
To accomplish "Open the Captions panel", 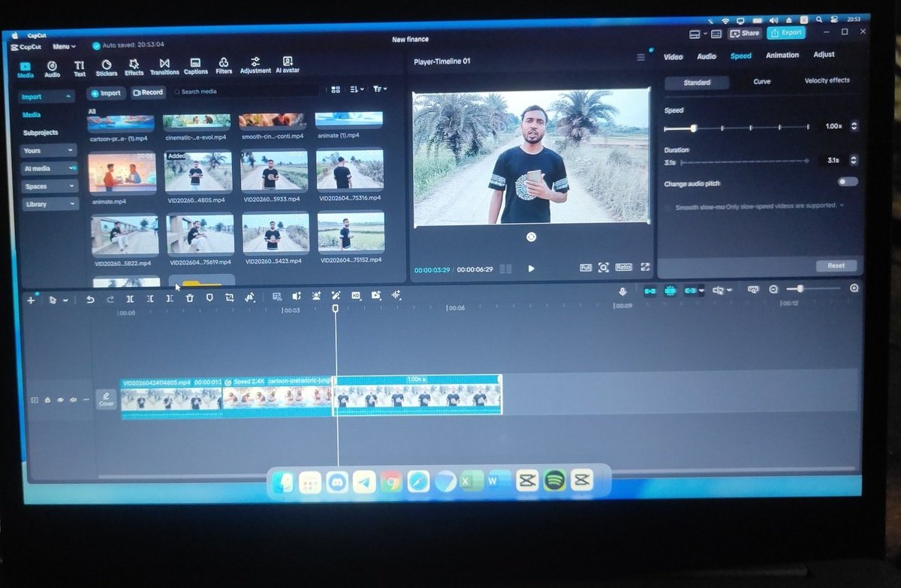I will 195,68.
